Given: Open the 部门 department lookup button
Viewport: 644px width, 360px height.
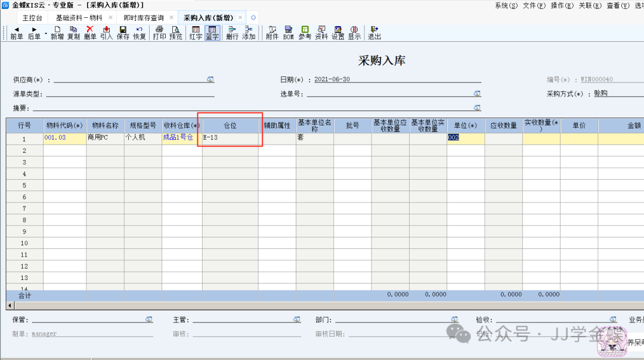Looking at the screenshot, I should coord(454,320).
